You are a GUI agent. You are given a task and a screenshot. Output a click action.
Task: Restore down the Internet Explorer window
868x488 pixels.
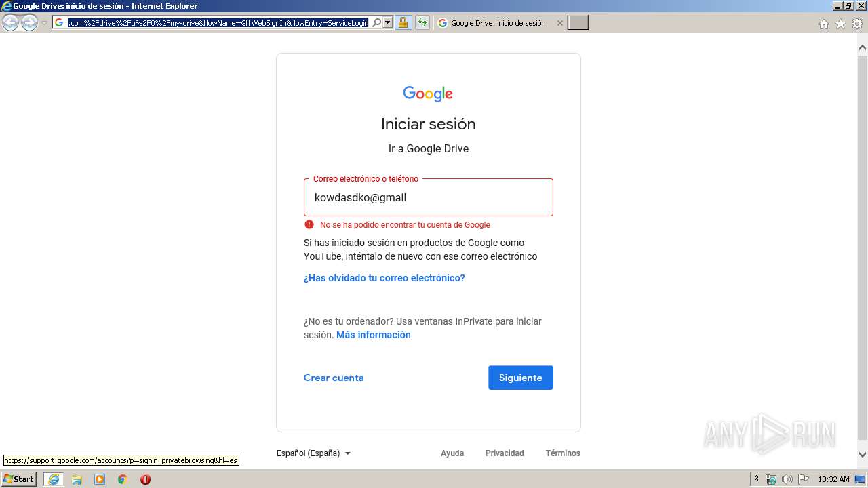click(x=848, y=6)
